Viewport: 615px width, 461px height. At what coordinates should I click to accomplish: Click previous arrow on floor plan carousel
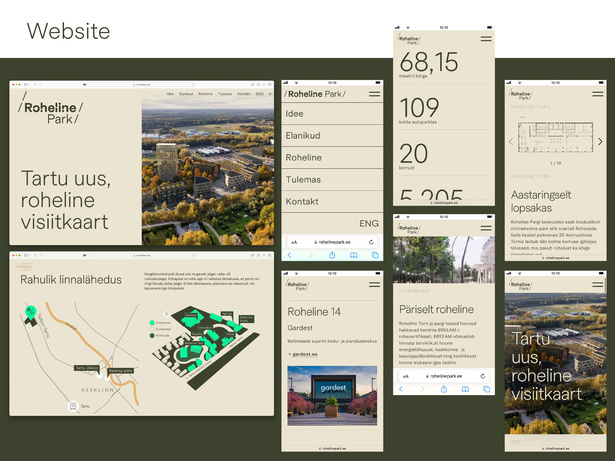[512, 142]
